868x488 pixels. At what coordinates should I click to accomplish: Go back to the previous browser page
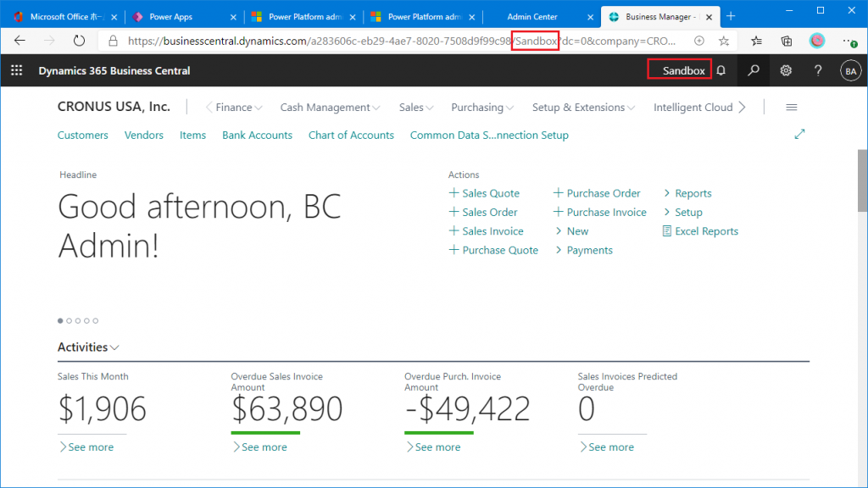(20, 41)
